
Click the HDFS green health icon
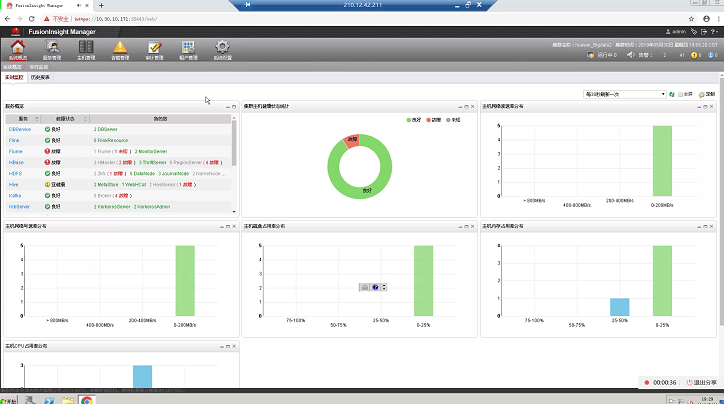pos(47,174)
